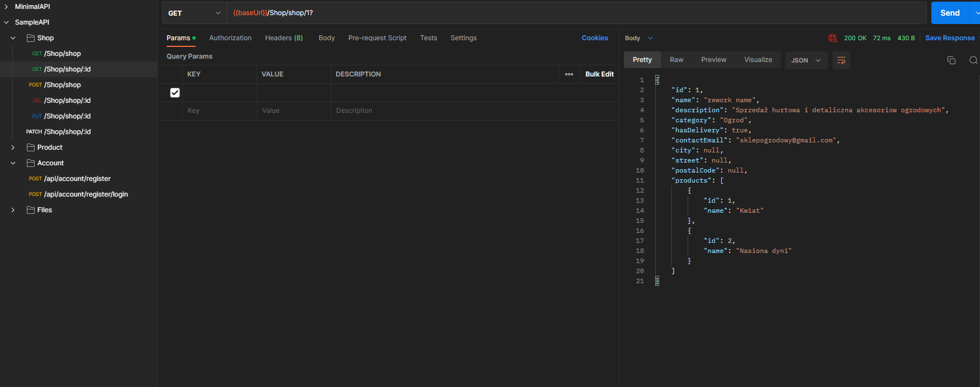Image resolution: width=980 pixels, height=387 pixels.
Task: Open the GET method dropdown
Action: point(194,13)
